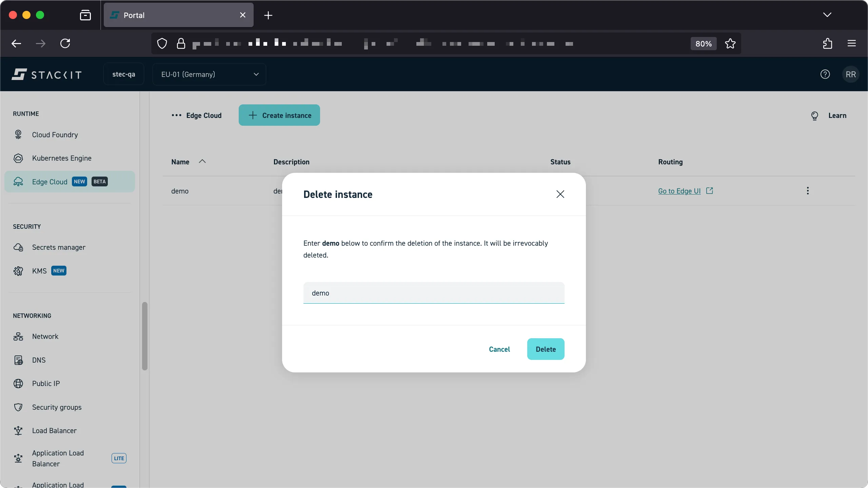
Task: Navigate to Network settings
Action: coord(45,336)
